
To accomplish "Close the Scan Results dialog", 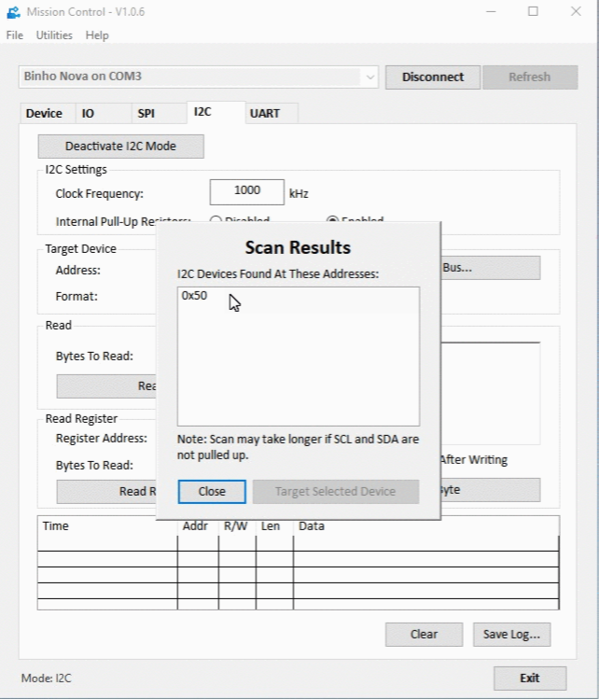I will (212, 492).
